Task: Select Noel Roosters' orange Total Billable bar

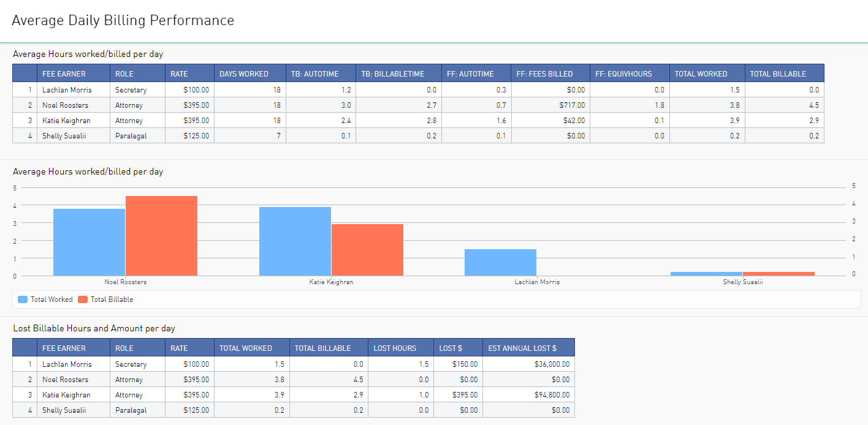Action: 161,236
